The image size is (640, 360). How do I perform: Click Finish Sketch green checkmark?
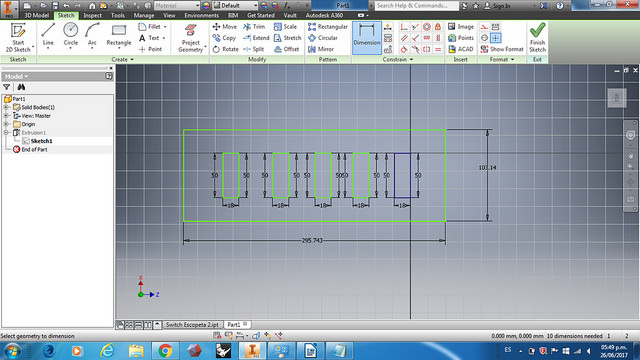pos(537,37)
